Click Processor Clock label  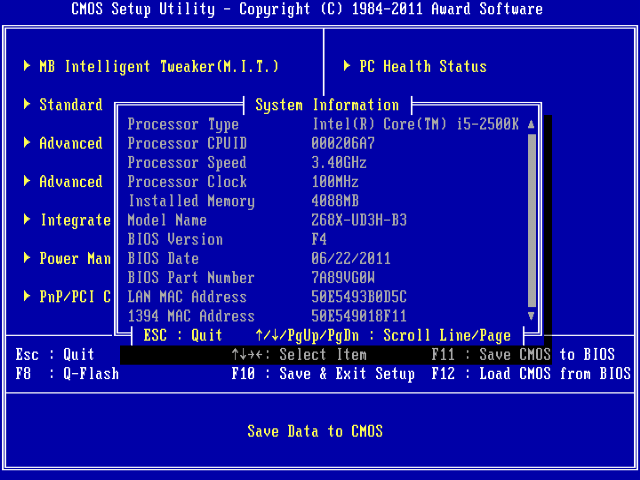[187, 182]
